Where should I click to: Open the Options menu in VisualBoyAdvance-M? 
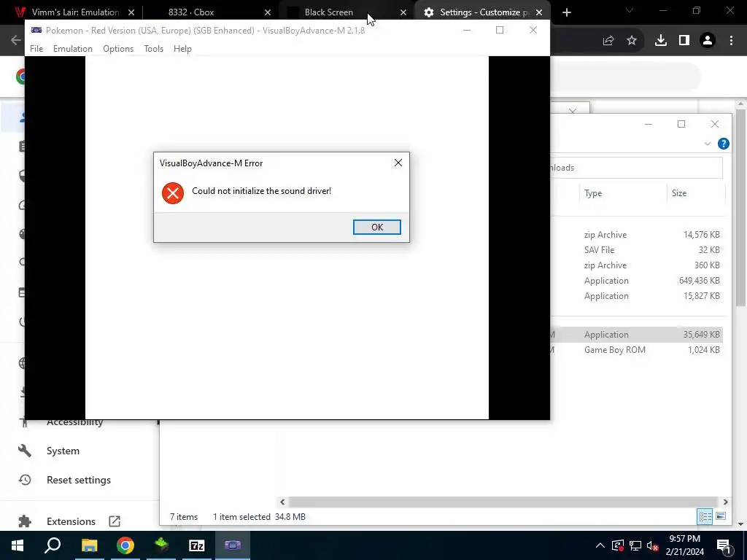pyautogui.click(x=118, y=49)
